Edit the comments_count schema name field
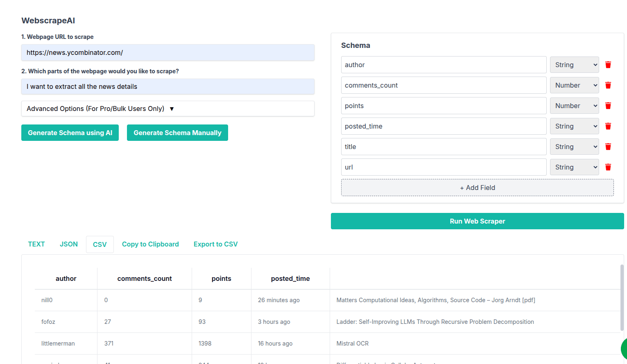627x364 pixels. point(444,85)
